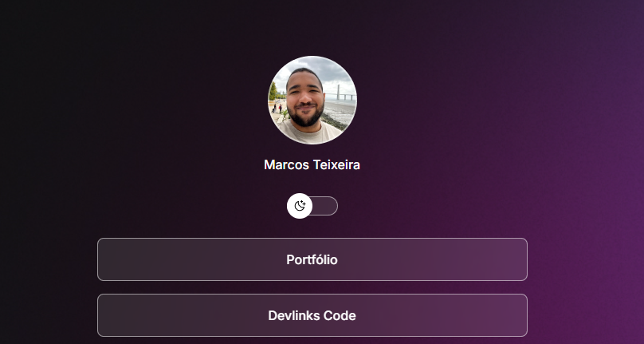Click the word Portfólio
Image resolution: width=644 pixels, height=344 pixels.
312,259
